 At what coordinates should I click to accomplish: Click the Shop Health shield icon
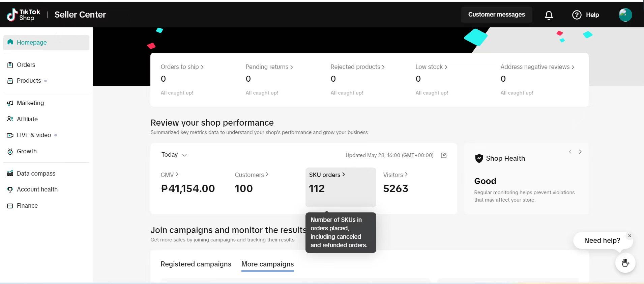(x=479, y=158)
